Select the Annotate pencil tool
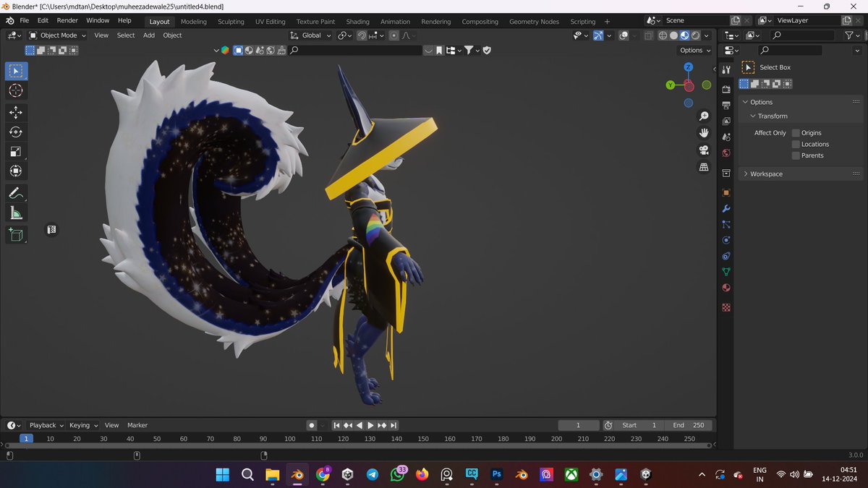This screenshot has width=868, height=488. [16, 193]
